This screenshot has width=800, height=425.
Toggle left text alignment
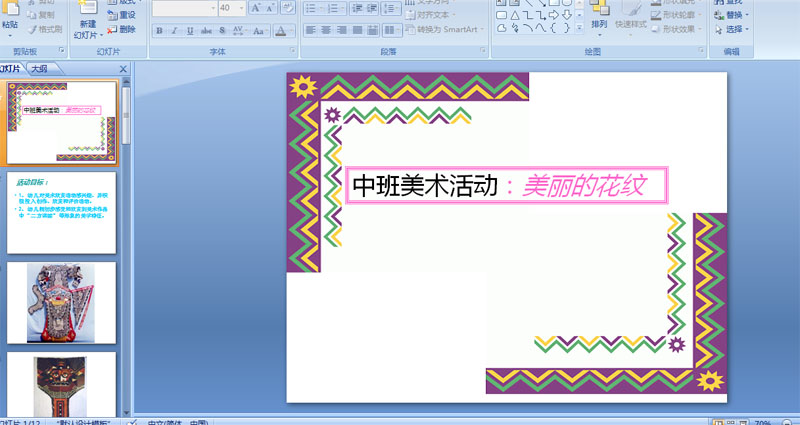pos(310,31)
